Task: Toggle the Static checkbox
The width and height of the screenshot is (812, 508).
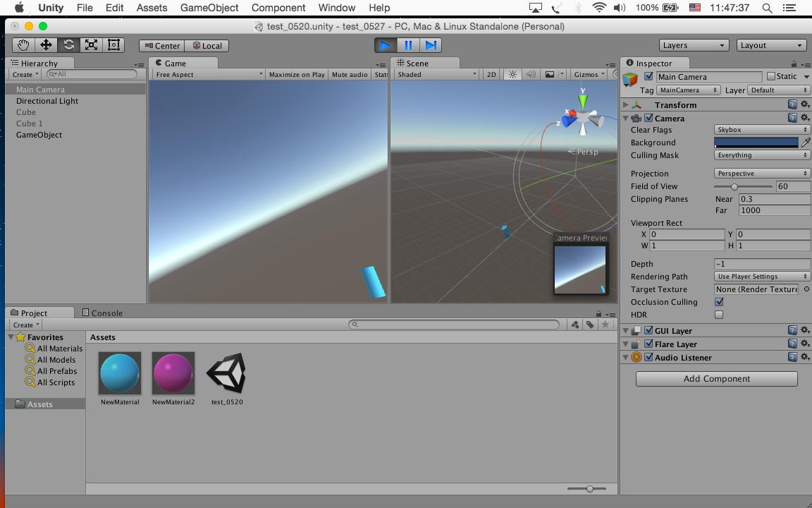Action: tap(770, 76)
